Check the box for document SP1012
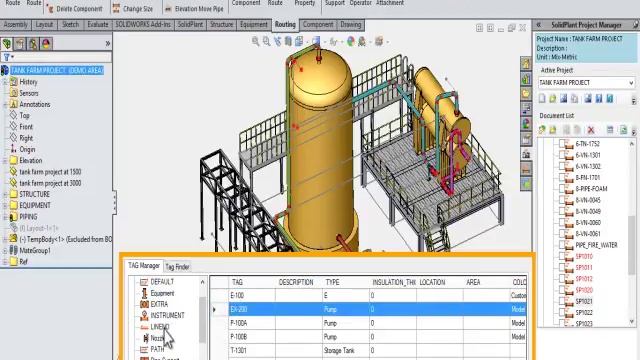 tap(562, 278)
